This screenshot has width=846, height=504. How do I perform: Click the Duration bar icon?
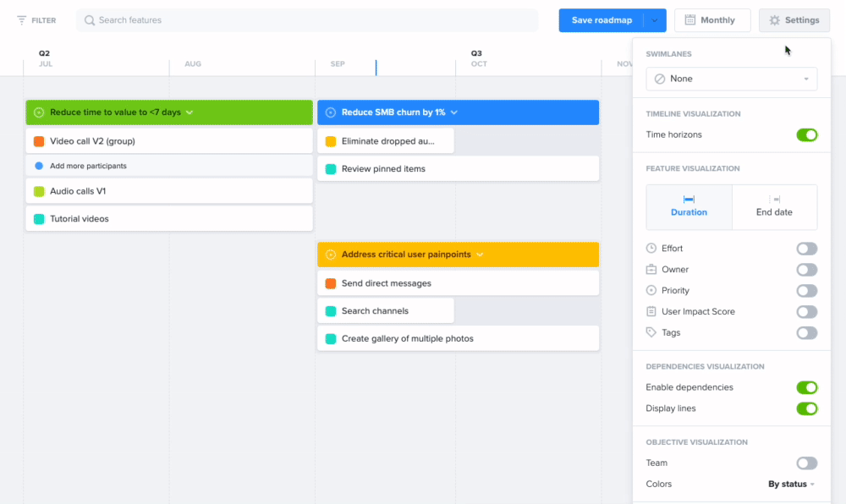689,199
